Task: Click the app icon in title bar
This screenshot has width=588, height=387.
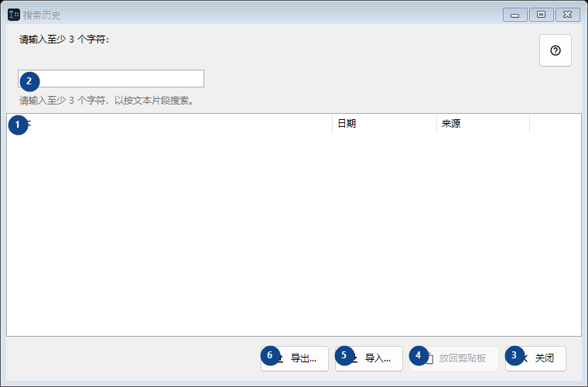Action: [x=13, y=15]
